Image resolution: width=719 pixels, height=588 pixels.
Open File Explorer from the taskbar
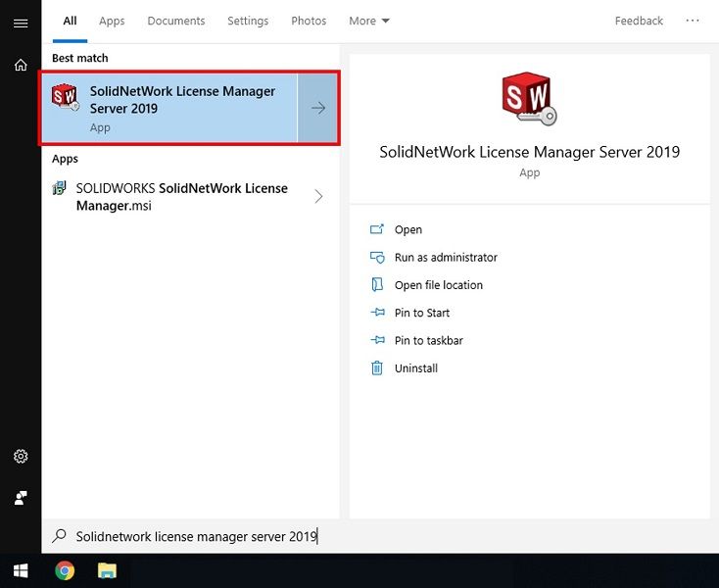click(x=108, y=570)
